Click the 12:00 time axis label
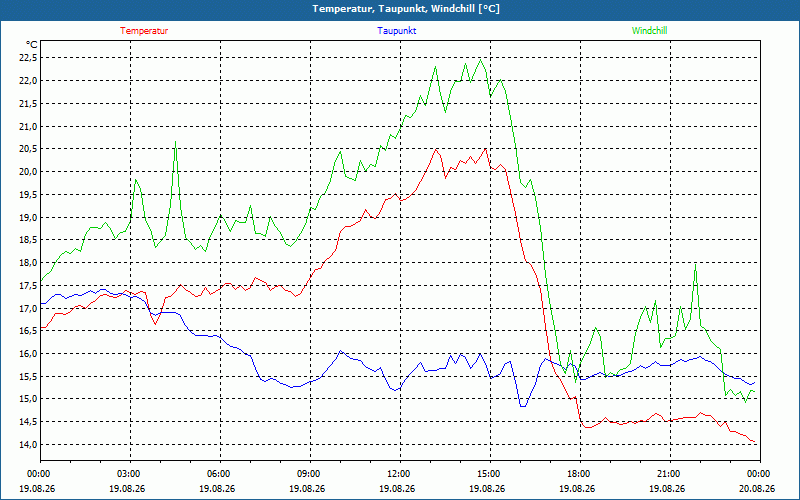Viewport: 800px width, 500px height. pos(401,474)
